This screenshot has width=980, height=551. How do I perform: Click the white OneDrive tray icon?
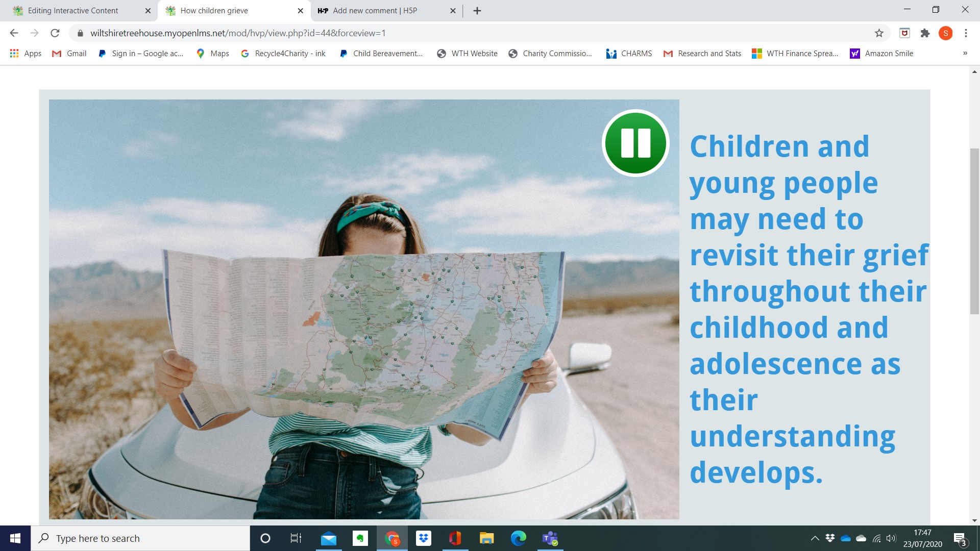861,538
